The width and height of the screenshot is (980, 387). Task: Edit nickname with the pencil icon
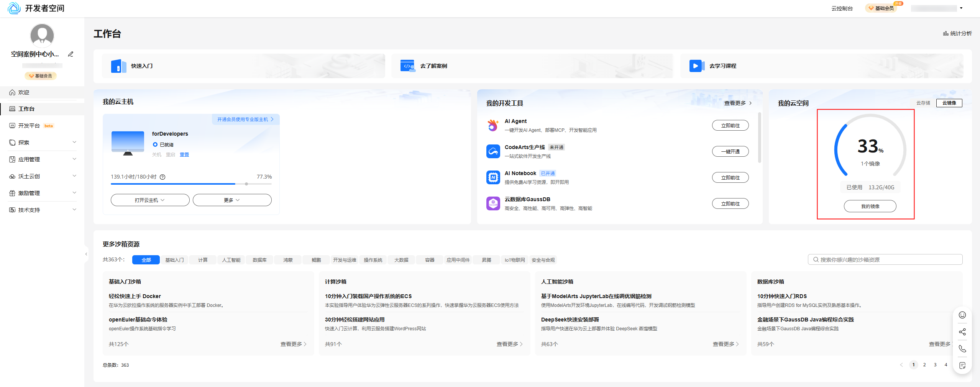click(71, 54)
